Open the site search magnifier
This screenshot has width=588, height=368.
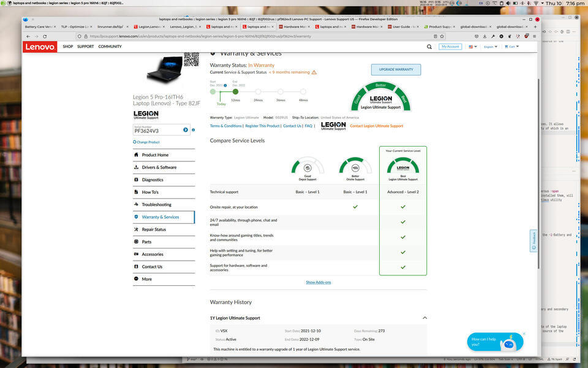pos(429,47)
